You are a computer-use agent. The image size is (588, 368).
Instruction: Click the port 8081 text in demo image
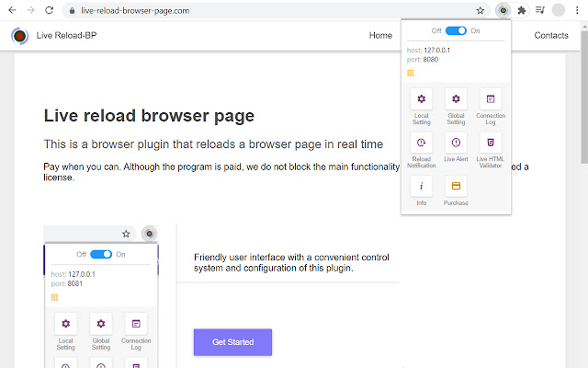[x=66, y=283]
